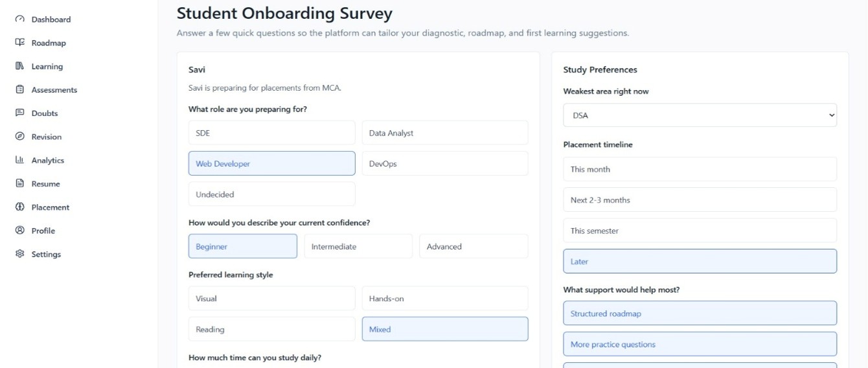Select This month placement timeline
This screenshot has height=368, width=868.
[700, 169]
